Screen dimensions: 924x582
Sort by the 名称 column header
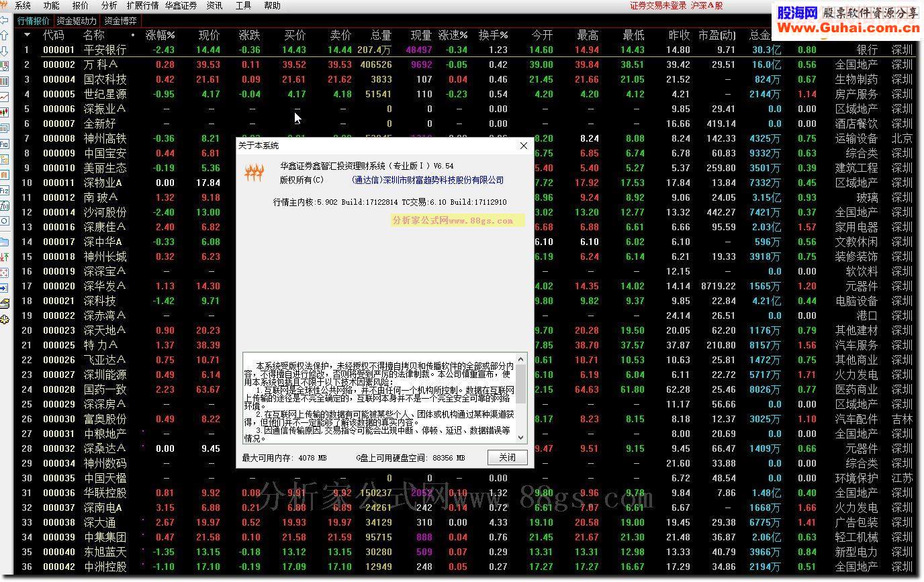pos(94,35)
